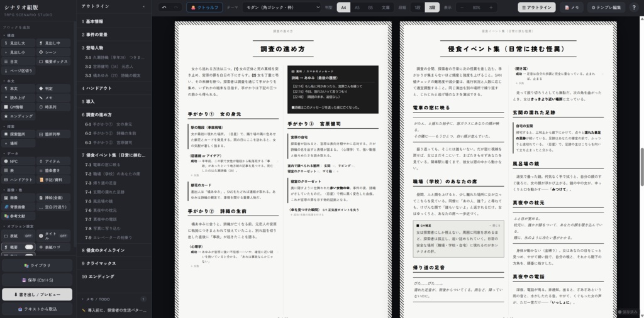Toggle the 概要 summary option switch
Screen dimensions: 644x318
29,247
